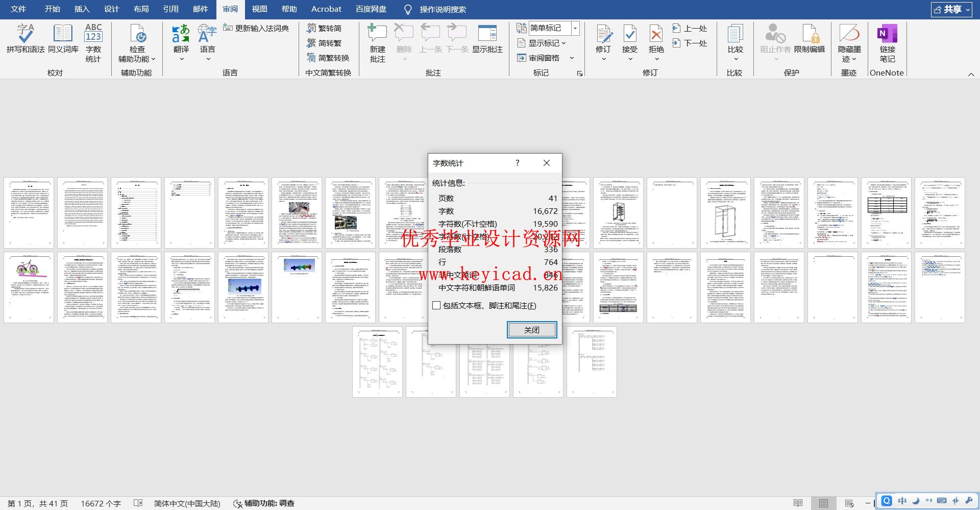The image size is (980, 510).
Task: Click zoom out minus in status bar
Action: pos(868,503)
